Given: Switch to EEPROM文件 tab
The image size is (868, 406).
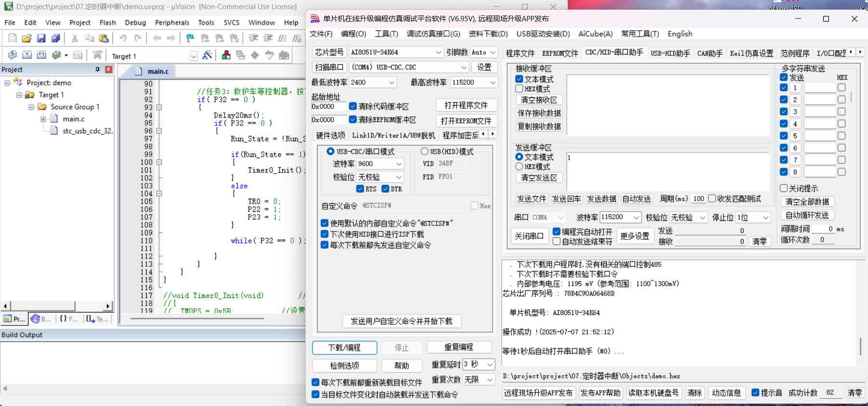Looking at the screenshot, I should click(560, 53).
